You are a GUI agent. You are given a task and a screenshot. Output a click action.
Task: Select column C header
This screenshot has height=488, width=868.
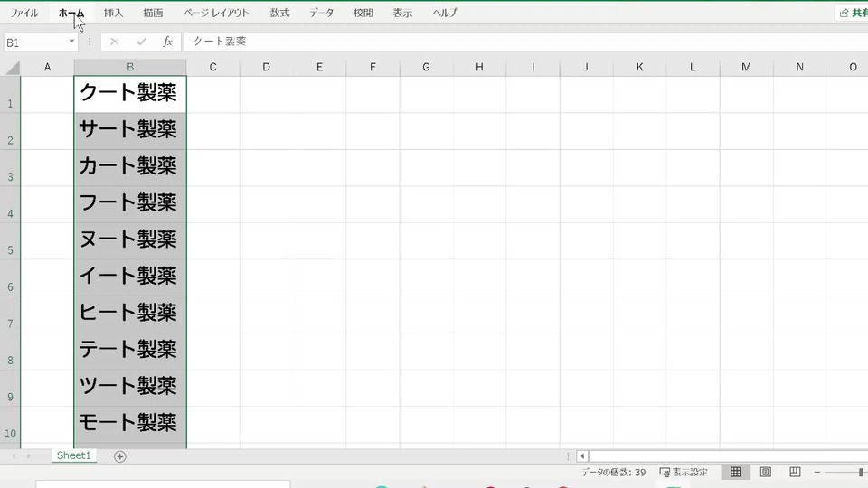click(213, 67)
